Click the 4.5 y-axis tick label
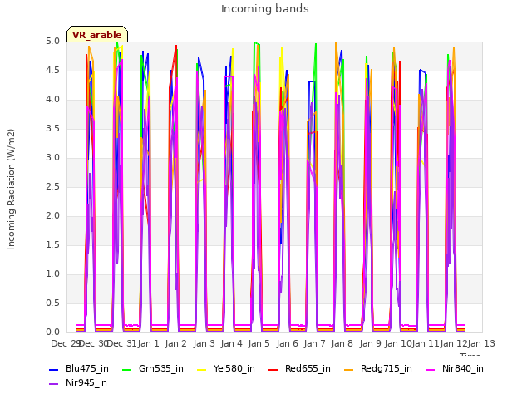Viewport: 532px width, 399px height. pyautogui.click(x=52, y=71)
